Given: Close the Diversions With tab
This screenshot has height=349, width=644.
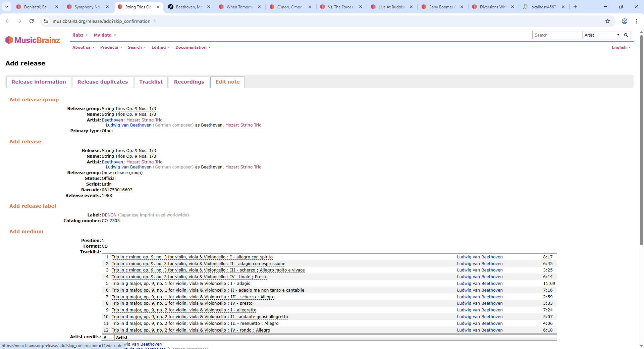Looking at the screenshot, I should pos(513,7).
